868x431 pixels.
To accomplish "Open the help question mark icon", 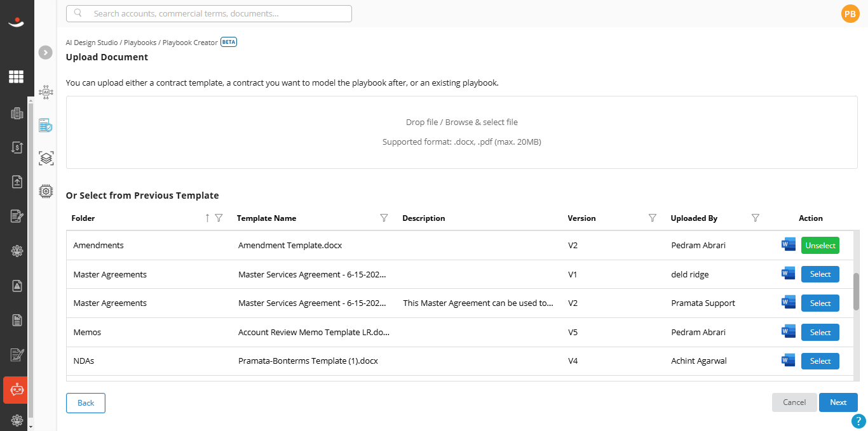I will pos(858,421).
